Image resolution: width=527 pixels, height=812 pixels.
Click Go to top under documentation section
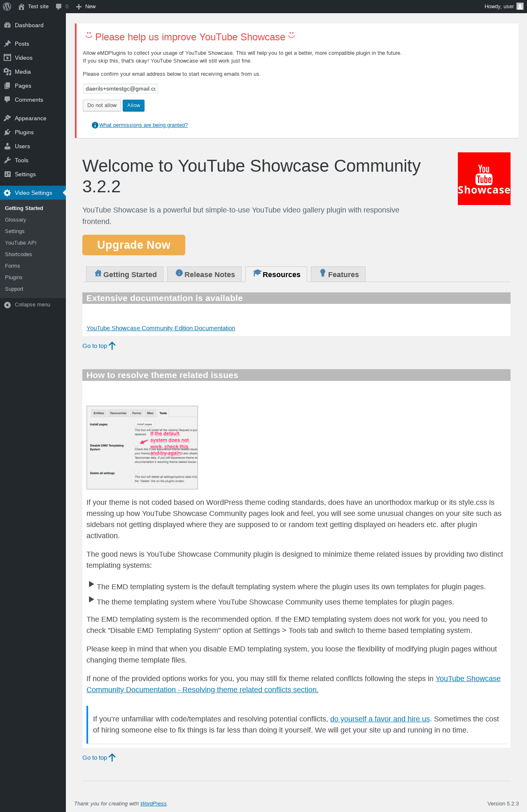coord(95,346)
